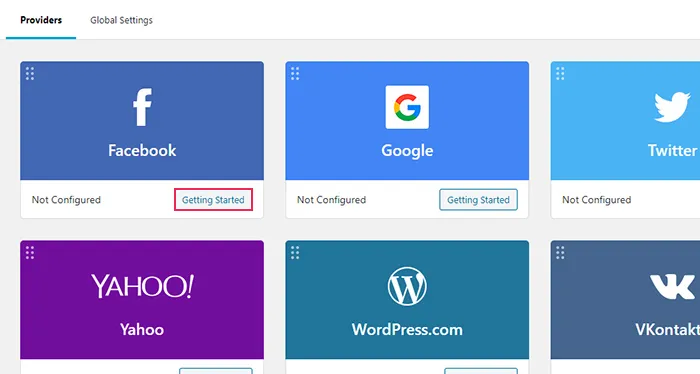Image resolution: width=700 pixels, height=374 pixels.
Task: Open Google Getting Started button
Action: [479, 199]
